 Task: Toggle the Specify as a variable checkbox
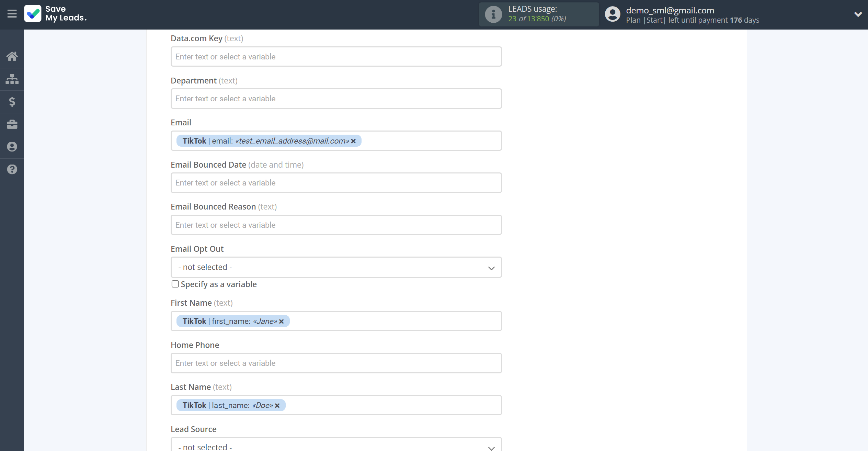pos(175,284)
